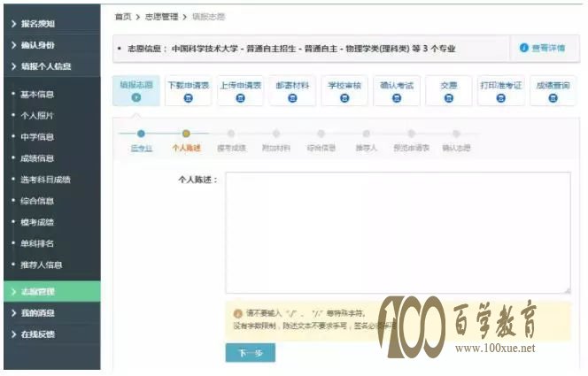Open 模考成绩 in the sidebar
The height and width of the screenshot is (376, 588).
(x=37, y=222)
